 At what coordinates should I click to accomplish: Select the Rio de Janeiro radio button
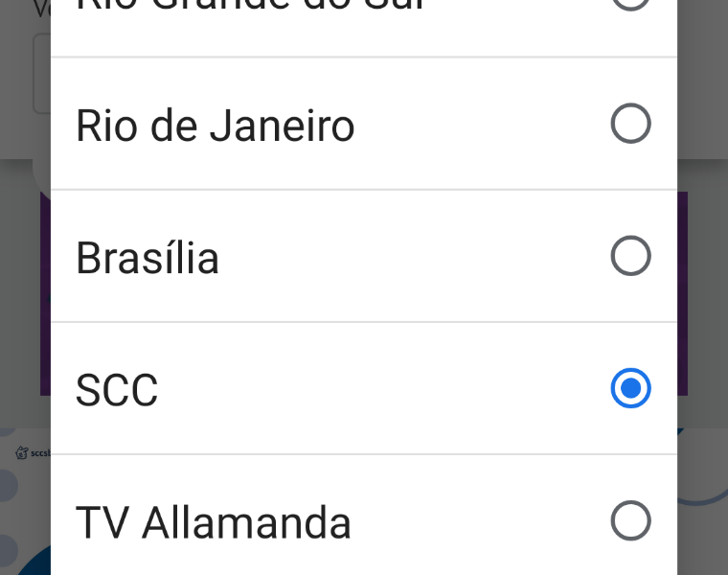(x=630, y=124)
